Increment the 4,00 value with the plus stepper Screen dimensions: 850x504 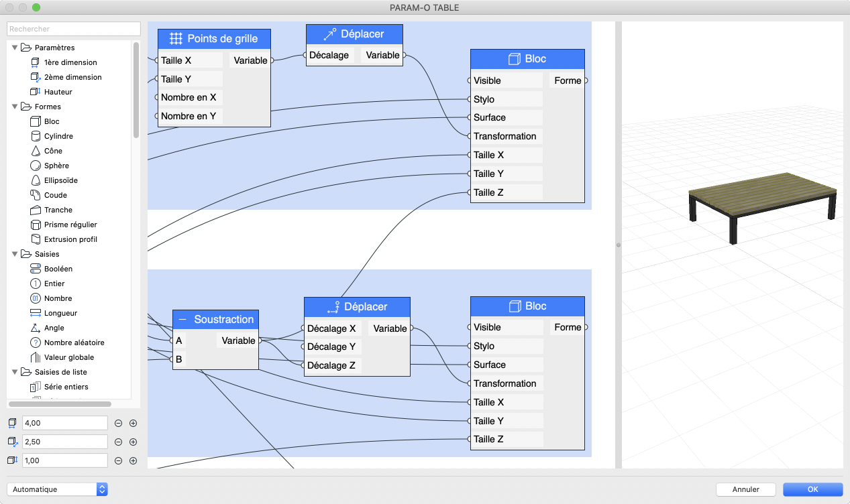pyautogui.click(x=133, y=423)
